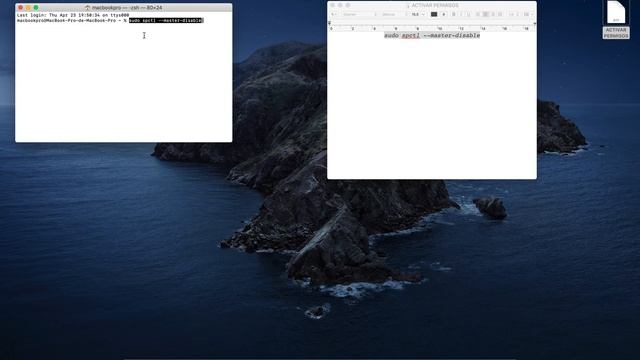Align text right in TextEdit
The image size is (640, 360).
(493, 14)
